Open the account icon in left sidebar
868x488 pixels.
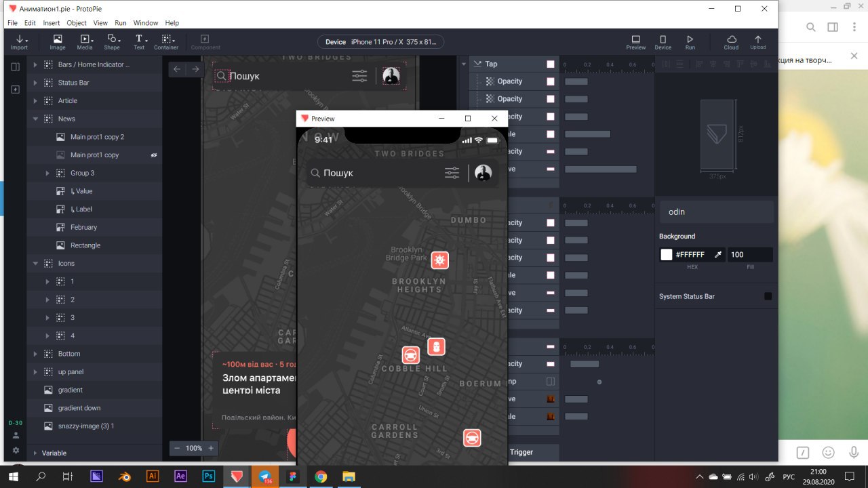[x=16, y=435]
